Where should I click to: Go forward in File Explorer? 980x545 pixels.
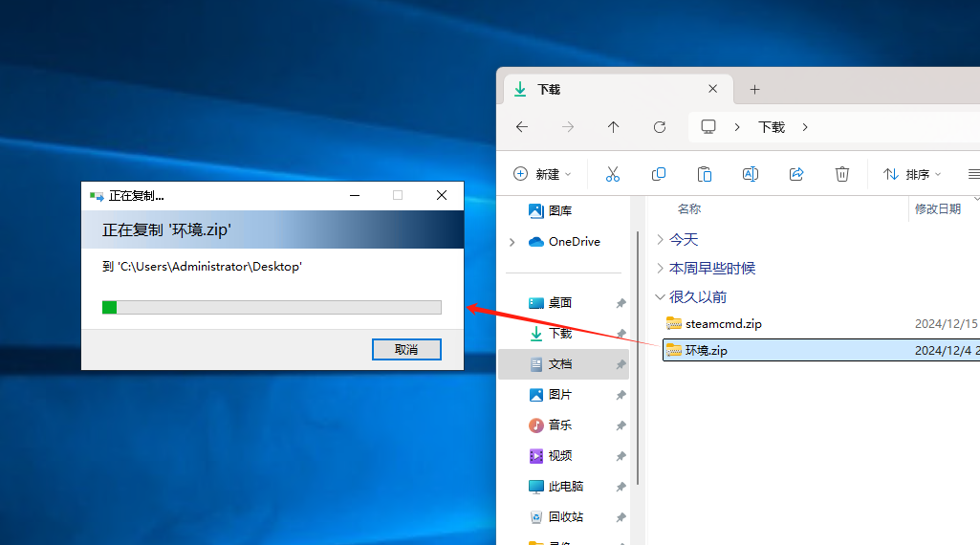(568, 127)
